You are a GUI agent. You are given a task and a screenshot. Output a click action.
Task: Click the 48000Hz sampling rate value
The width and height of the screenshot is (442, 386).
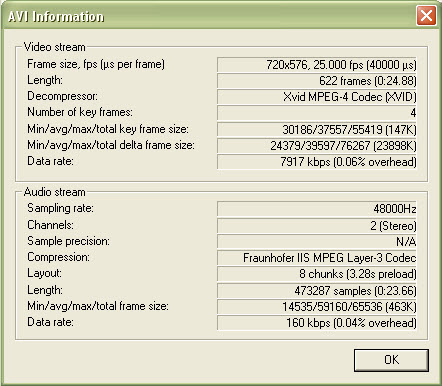(x=317, y=209)
